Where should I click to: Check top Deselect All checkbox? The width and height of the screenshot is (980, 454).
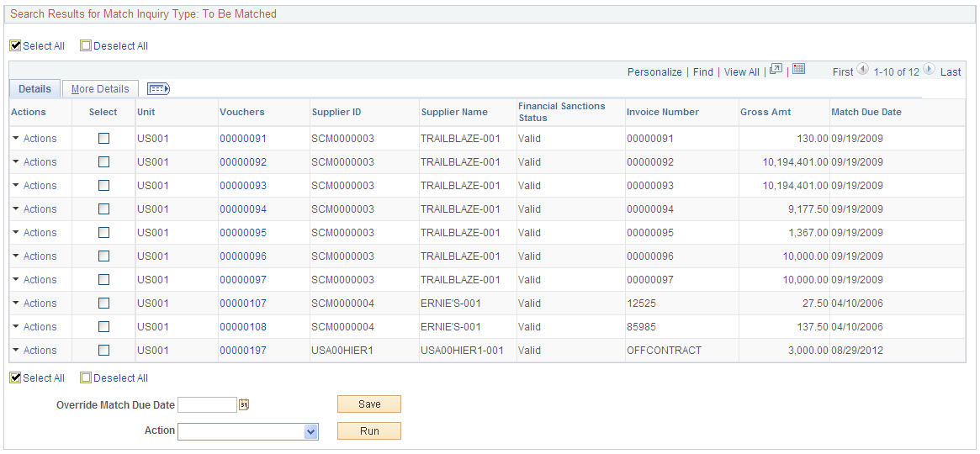tap(87, 45)
